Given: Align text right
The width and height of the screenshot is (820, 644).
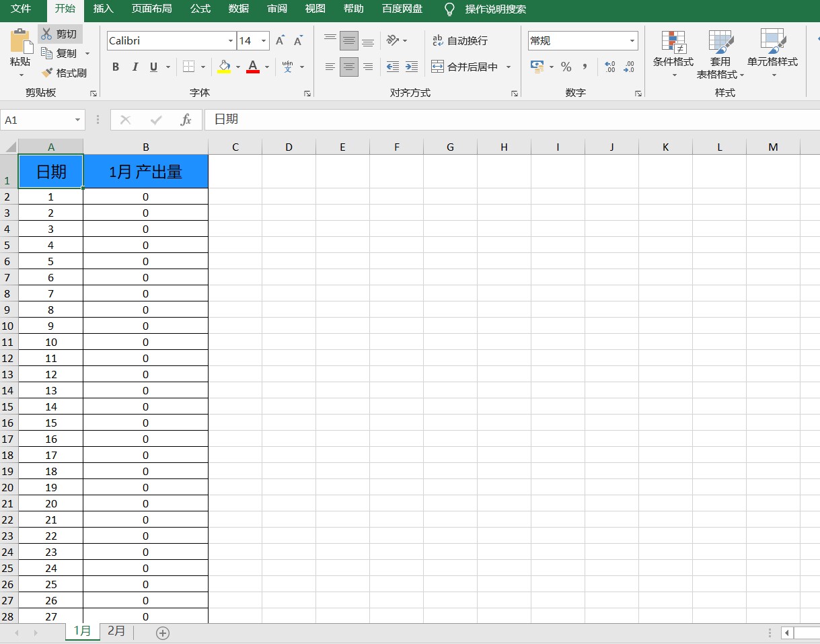Looking at the screenshot, I should tap(368, 67).
